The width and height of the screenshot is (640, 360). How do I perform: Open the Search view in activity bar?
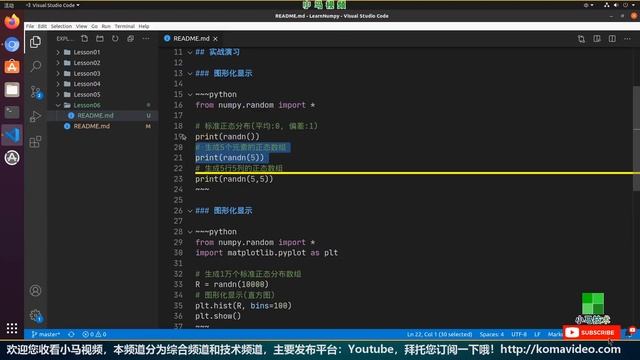36,66
